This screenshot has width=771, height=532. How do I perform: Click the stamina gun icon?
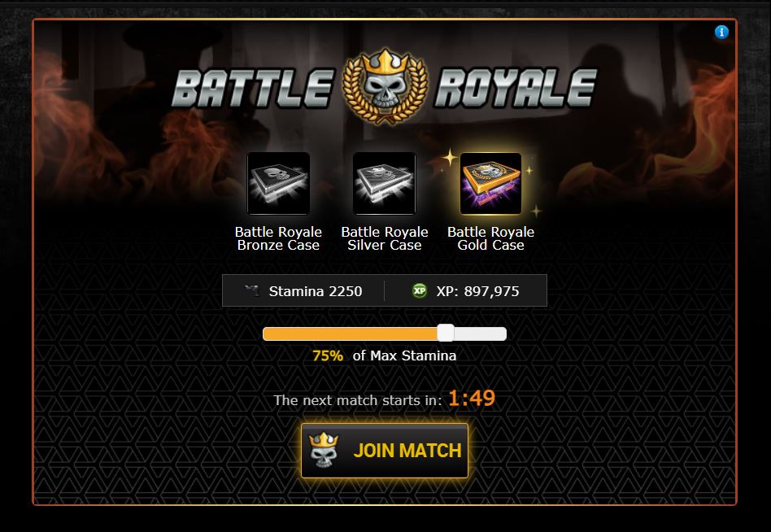pyautogui.click(x=252, y=290)
